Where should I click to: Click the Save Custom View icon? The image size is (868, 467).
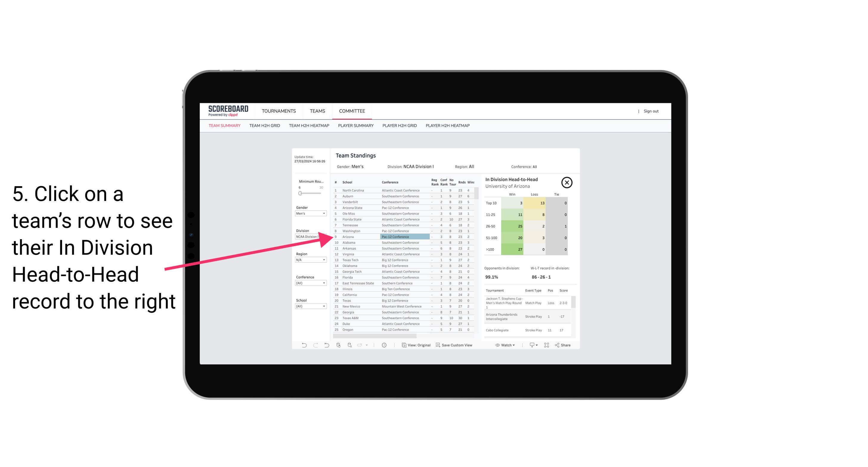(x=437, y=345)
